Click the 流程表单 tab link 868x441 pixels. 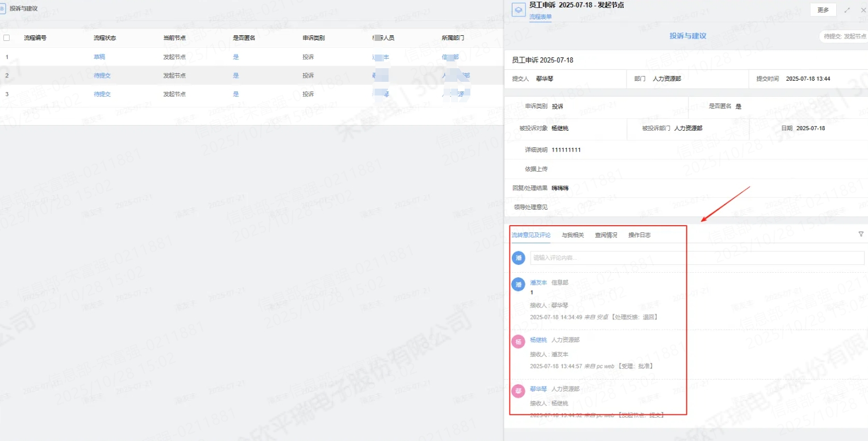[x=540, y=17]
